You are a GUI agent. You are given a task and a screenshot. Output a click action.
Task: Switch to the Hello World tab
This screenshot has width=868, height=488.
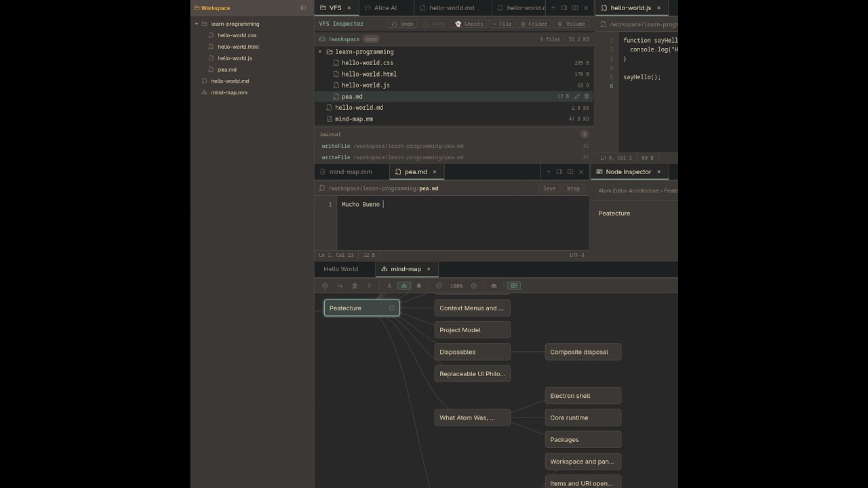click(341, 269)
